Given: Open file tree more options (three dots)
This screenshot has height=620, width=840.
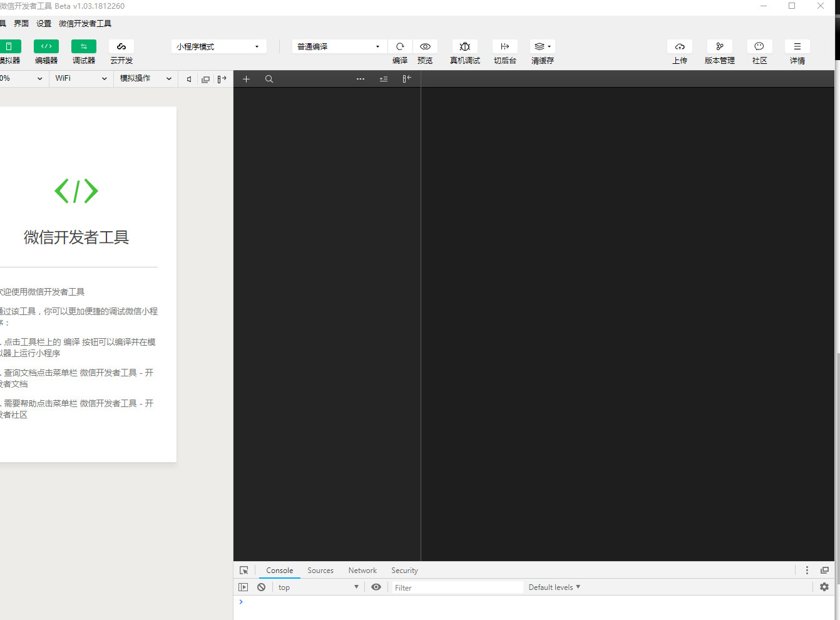Looking at the screenshot, I should pos(361,79).
